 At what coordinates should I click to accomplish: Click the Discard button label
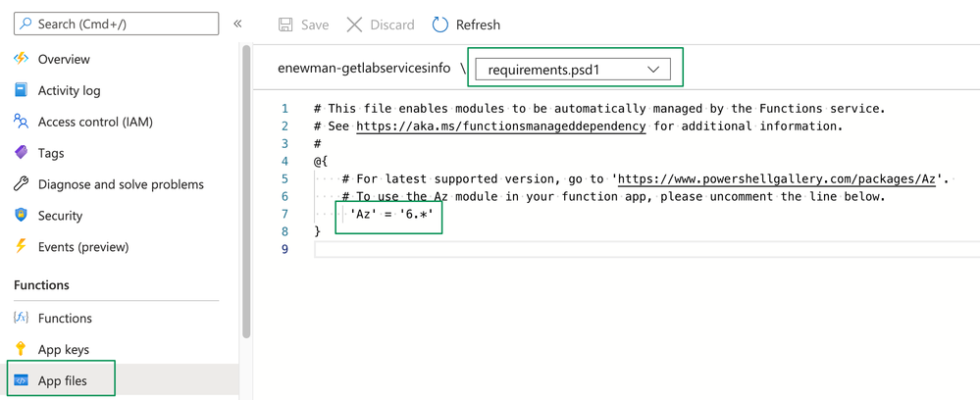tap(391, 25)
